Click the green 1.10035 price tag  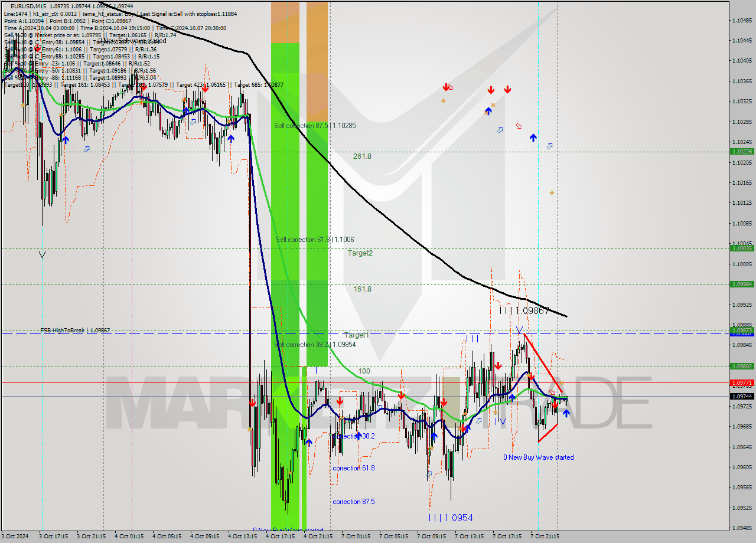(x=742, y=248)
